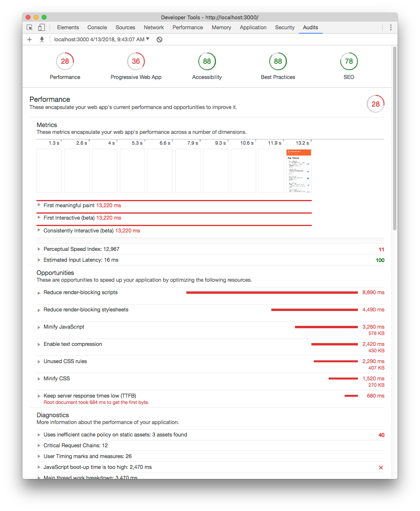Open the saved audits dropdown for localhost:3000
Screen dimensions: 420x511
pos(147,39)
